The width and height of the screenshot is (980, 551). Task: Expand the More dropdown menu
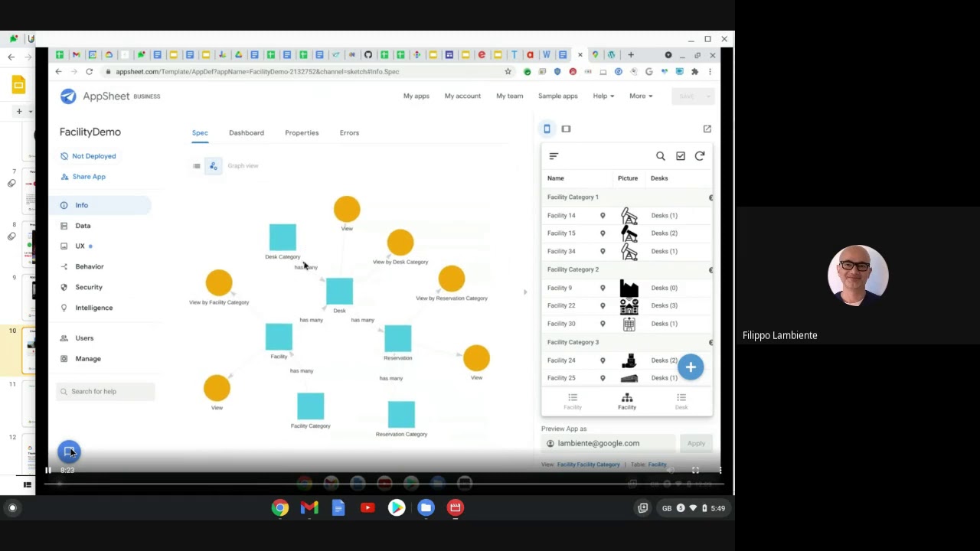pos(641,96)
